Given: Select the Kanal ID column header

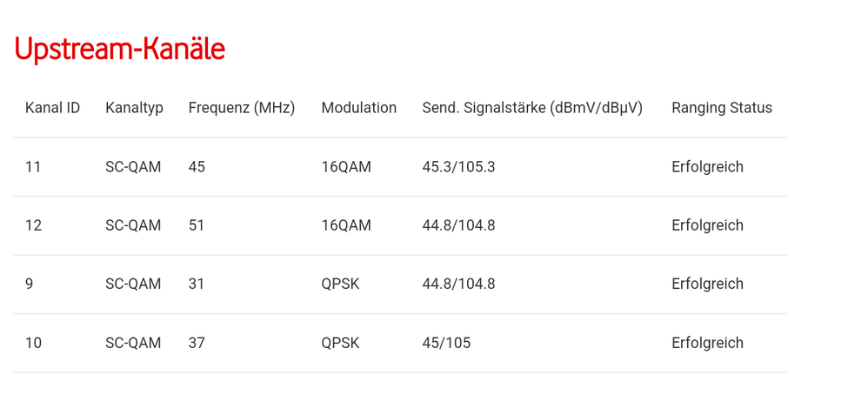Looking at the screenshot, I should tap(52, 108).
